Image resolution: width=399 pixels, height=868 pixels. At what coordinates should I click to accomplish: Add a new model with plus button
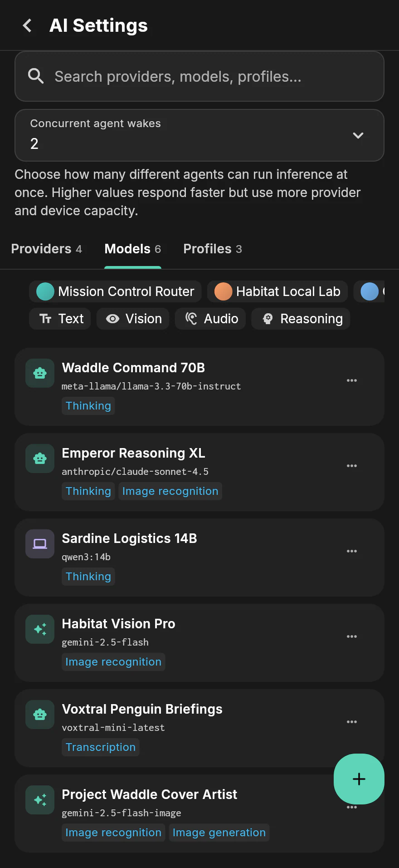[x=359, y=779]
